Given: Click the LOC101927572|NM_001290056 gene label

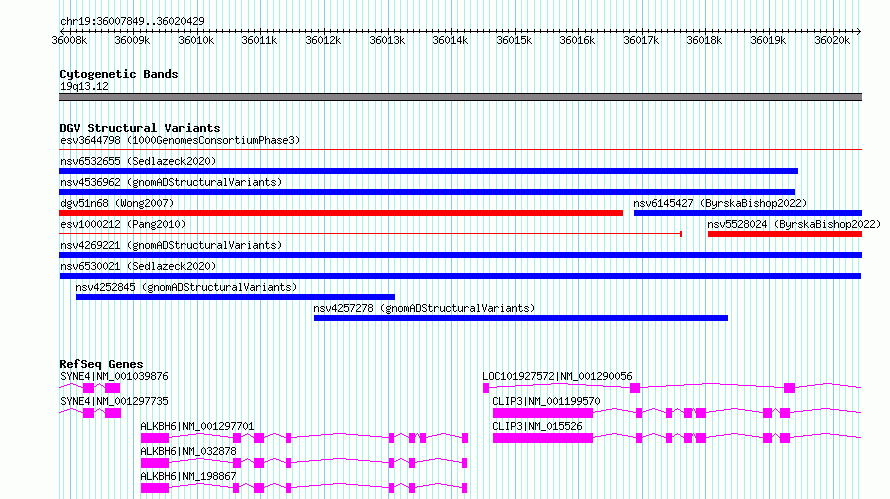Looking at the screenshot, I should 557,376.
